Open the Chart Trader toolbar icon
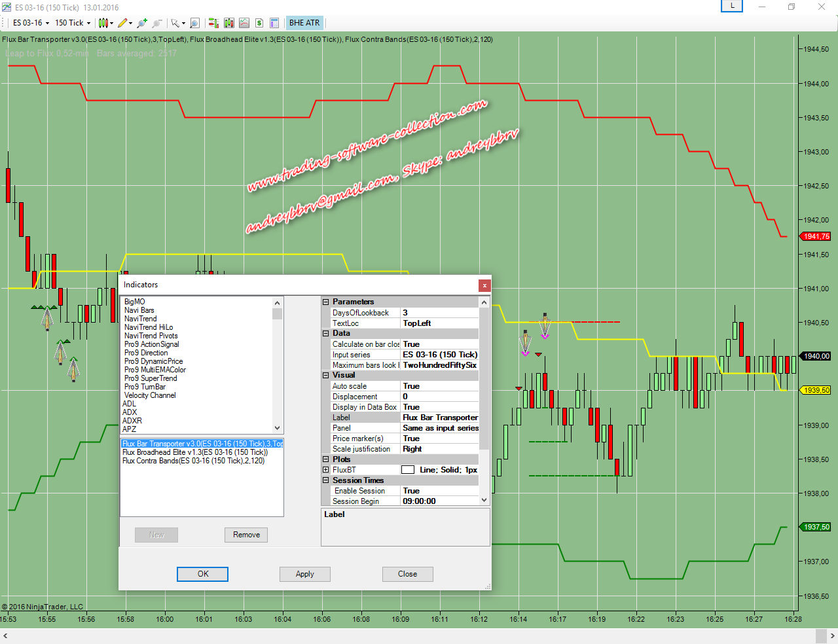 click(213, 23)
